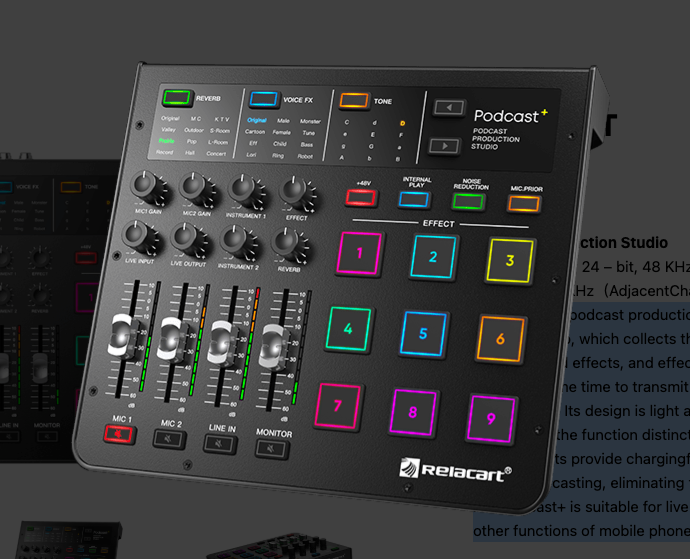Tap the blue VOICE FX button on the foreground mixer

coord(264,99)
